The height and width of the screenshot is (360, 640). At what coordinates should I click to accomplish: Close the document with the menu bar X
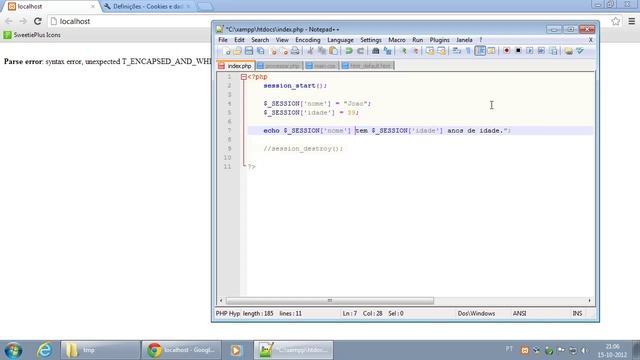tap(591, 40)
